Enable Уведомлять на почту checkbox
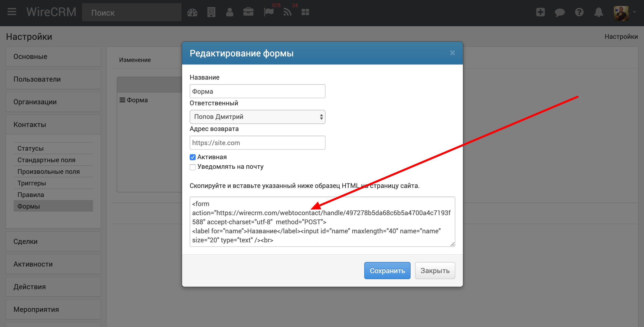The width and height of the screenshot is (644, 327). pos(193,167)
